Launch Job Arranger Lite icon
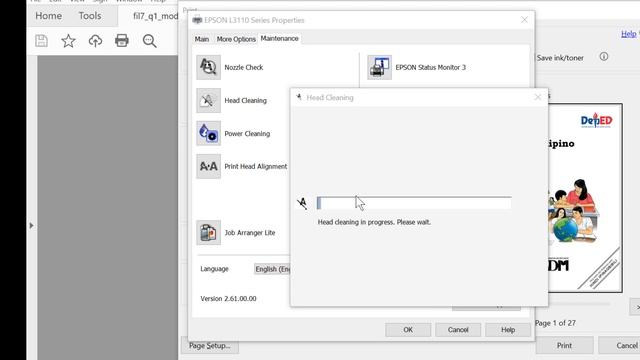 point(209,233)
